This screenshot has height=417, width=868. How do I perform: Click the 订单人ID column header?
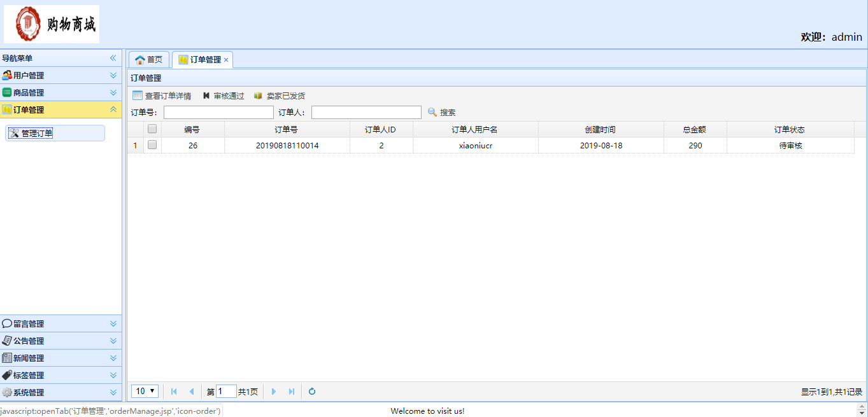click(x=381, y=130)
